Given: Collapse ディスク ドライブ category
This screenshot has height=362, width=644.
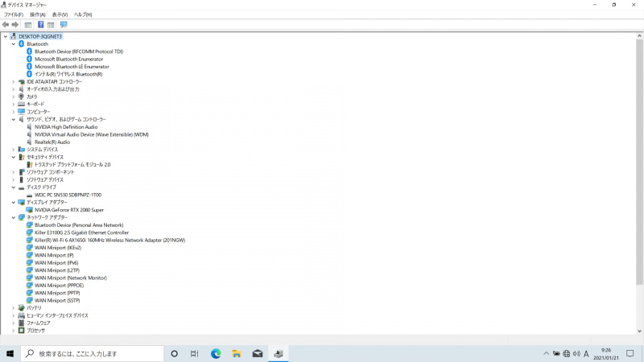Looking at the screenshot, I should [x=13, y=187].
